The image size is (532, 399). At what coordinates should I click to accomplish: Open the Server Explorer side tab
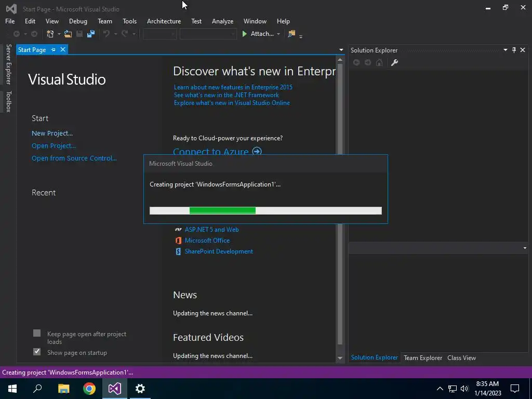[x=8, y=64]
